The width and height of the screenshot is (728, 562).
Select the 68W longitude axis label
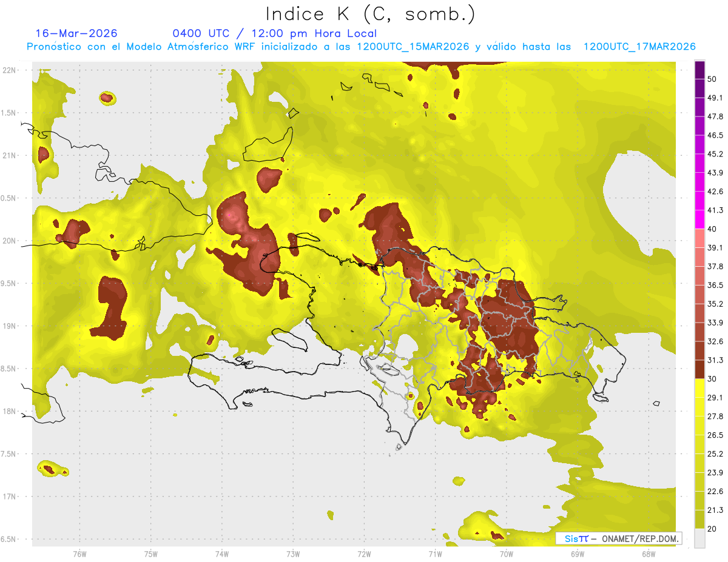pyautogui.click(x=648, y=554)
